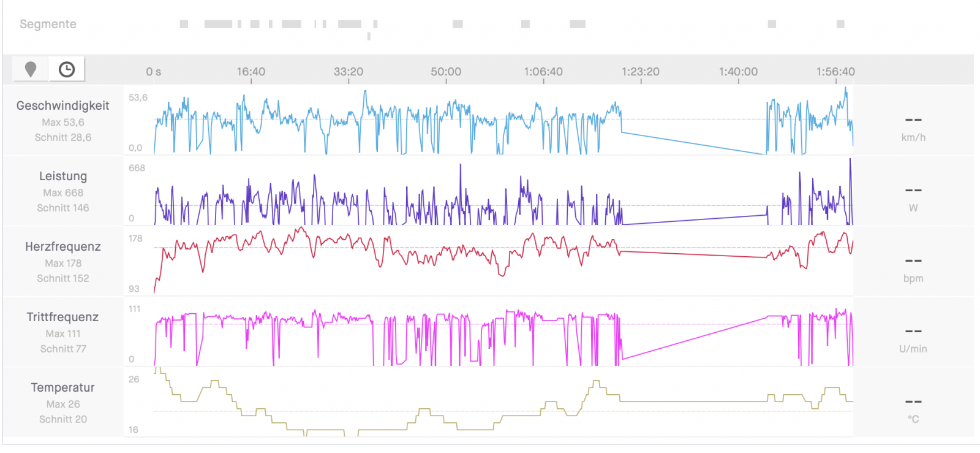The width and height of the screenshot is (980, 453).
Task: Click the 1:06:40 time axis tick
Action: (x=543, y=72)
